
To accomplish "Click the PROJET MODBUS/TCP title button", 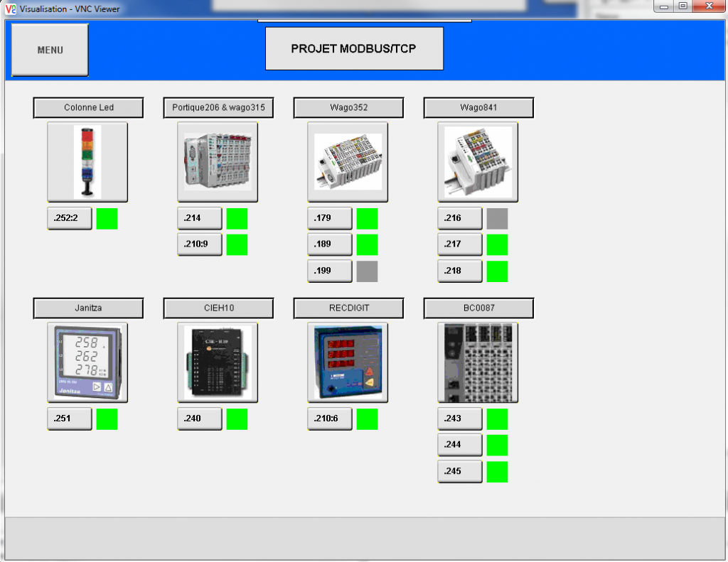I will pyautogui.click(x=354, y=49).
